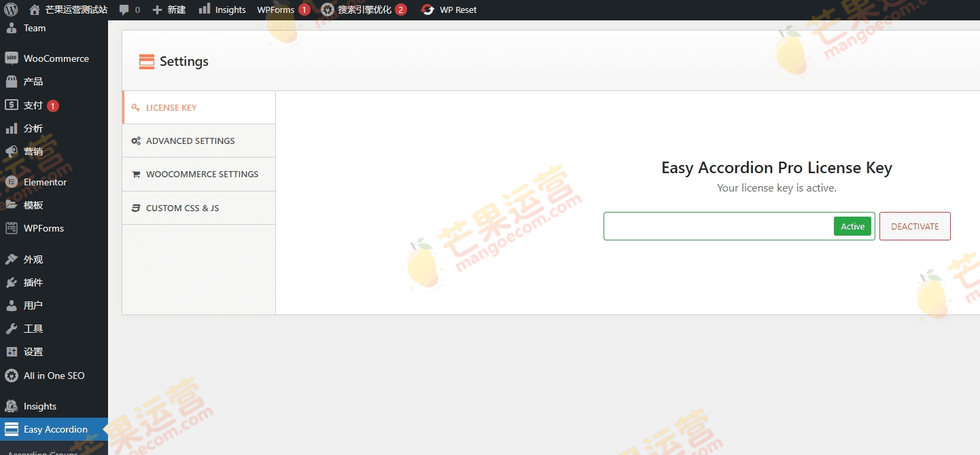Screen dimensions: 980x455
Task: Open the All in One SEO label
Action: tap(54, 376)
